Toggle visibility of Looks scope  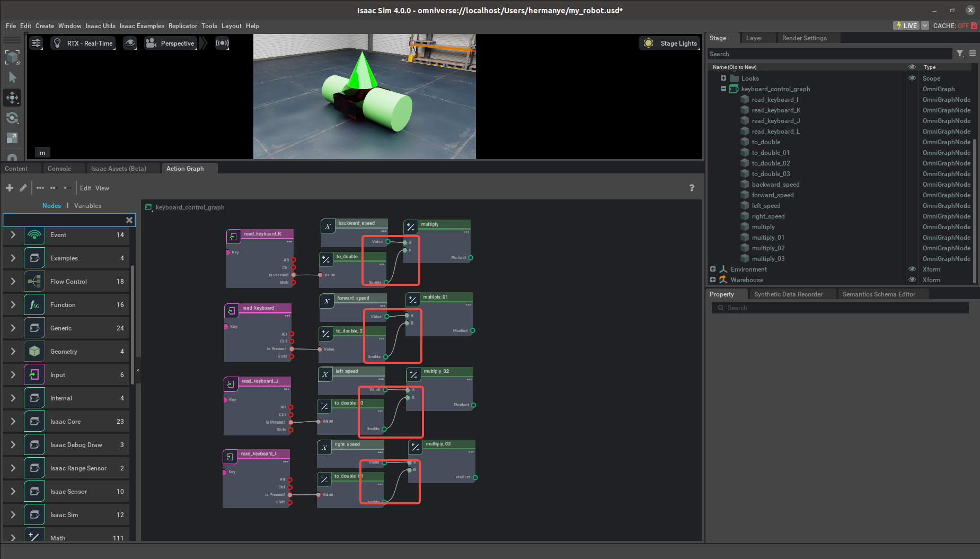tap(912, 78)
